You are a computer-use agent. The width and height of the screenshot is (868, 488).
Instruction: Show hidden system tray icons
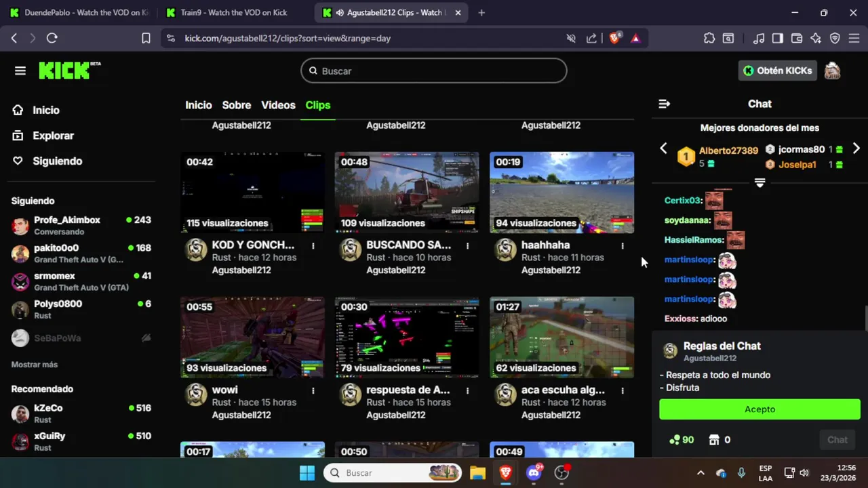click(x=701, y=472)
